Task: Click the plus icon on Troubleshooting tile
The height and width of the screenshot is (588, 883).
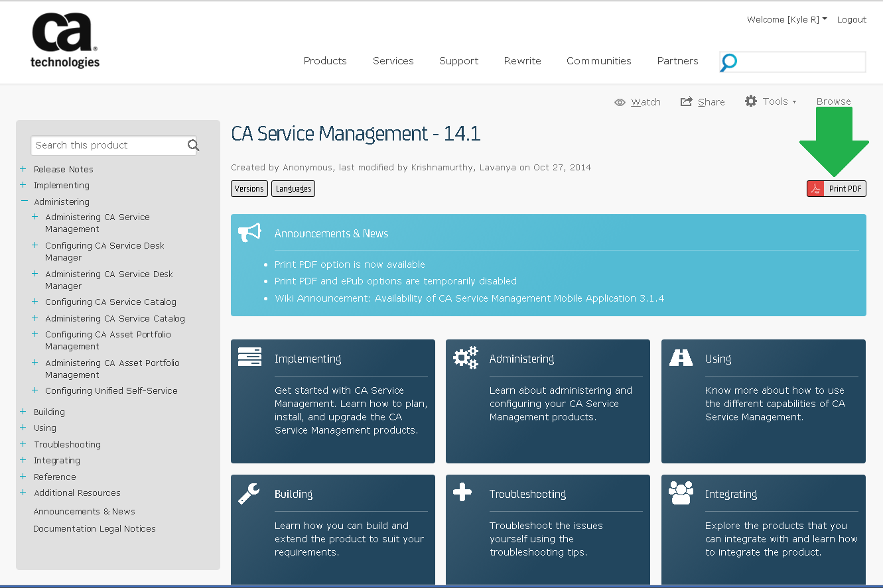Action: point(462,492)
